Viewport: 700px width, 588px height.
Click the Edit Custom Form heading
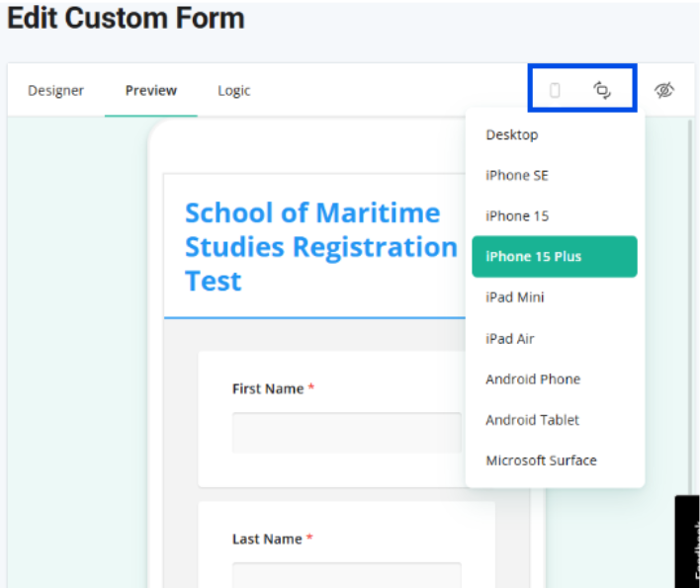(126, 19)
